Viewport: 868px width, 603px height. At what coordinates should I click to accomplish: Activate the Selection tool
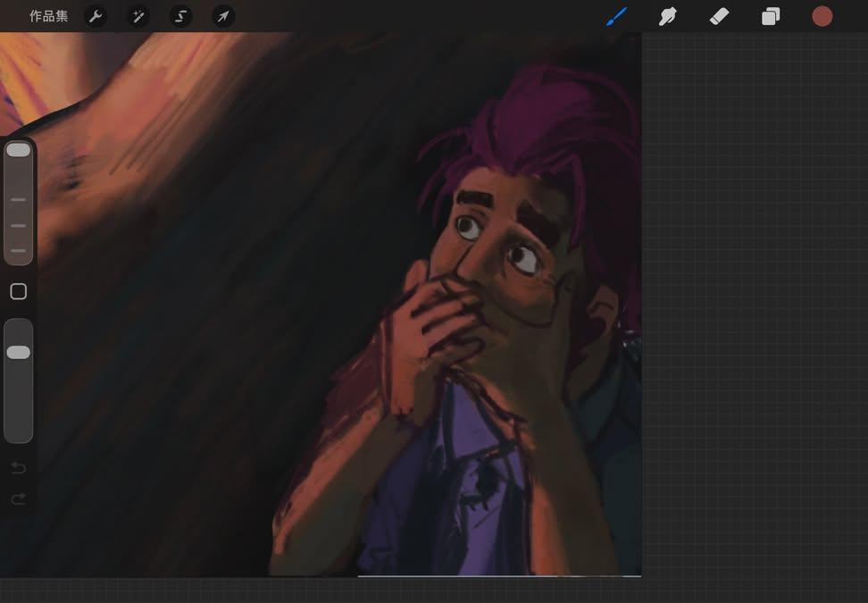coord(181,17)
